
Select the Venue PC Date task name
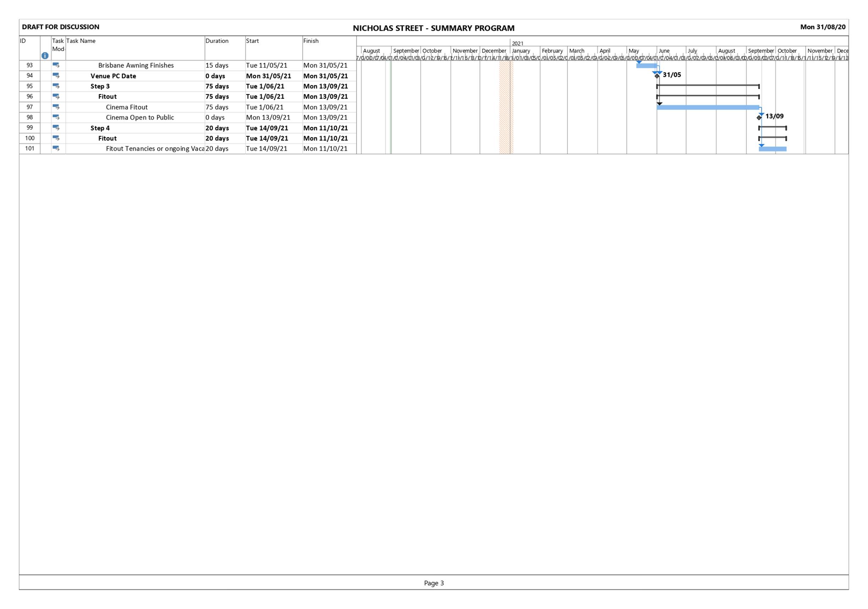point(114,76)
